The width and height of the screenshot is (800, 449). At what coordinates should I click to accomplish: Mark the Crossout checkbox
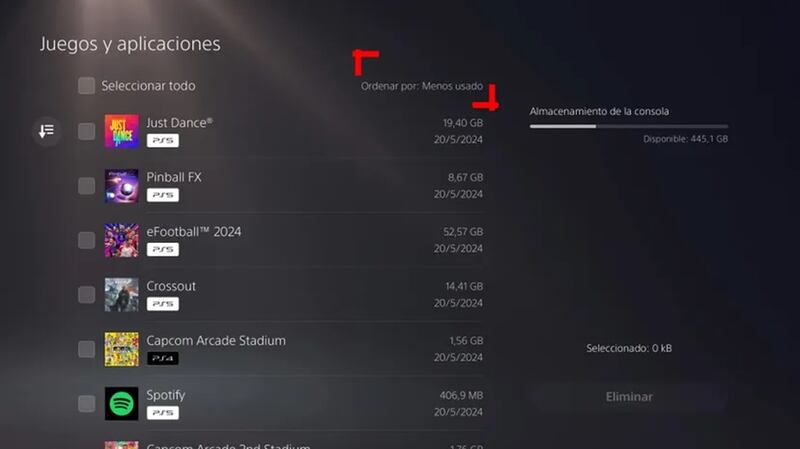click(x=87, y=294)
